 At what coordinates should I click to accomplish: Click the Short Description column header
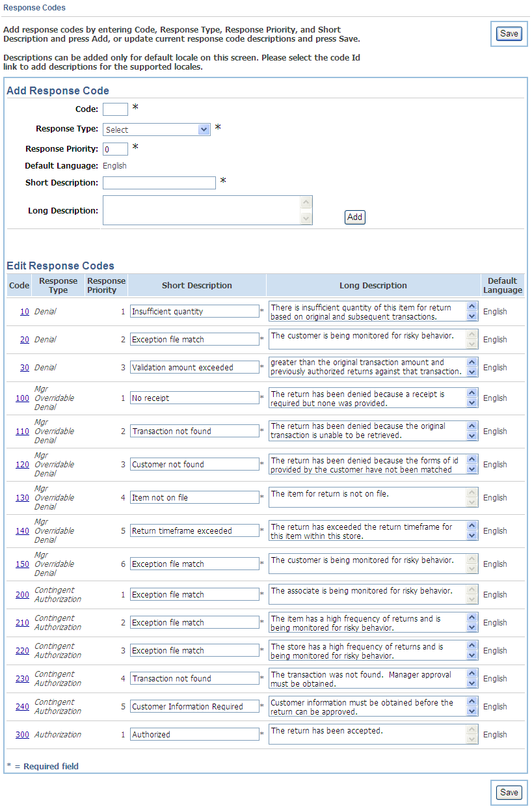pyautogui.click(x=196, y=284)
